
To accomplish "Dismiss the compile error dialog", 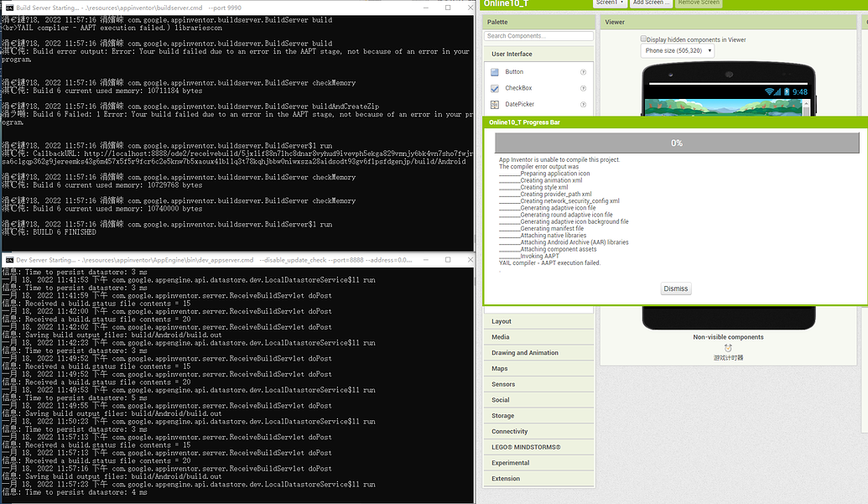I will (675, 288).
